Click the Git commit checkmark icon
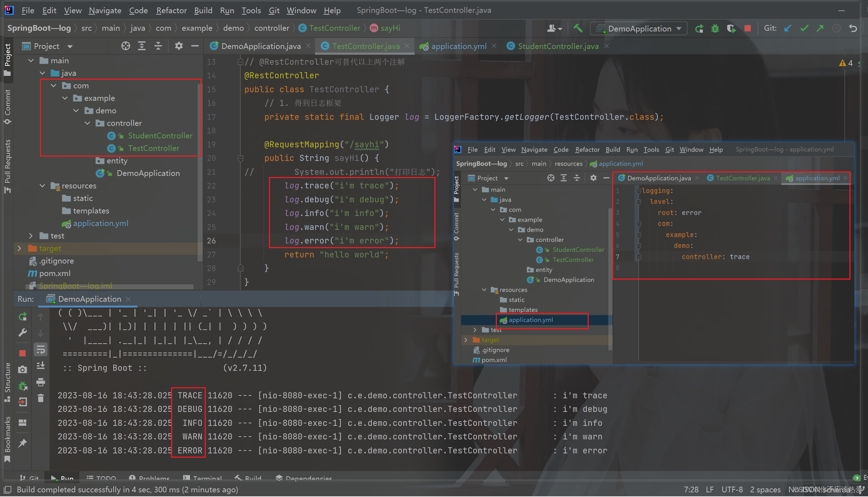The image size is (868, 497). click(x=804, y=28)
